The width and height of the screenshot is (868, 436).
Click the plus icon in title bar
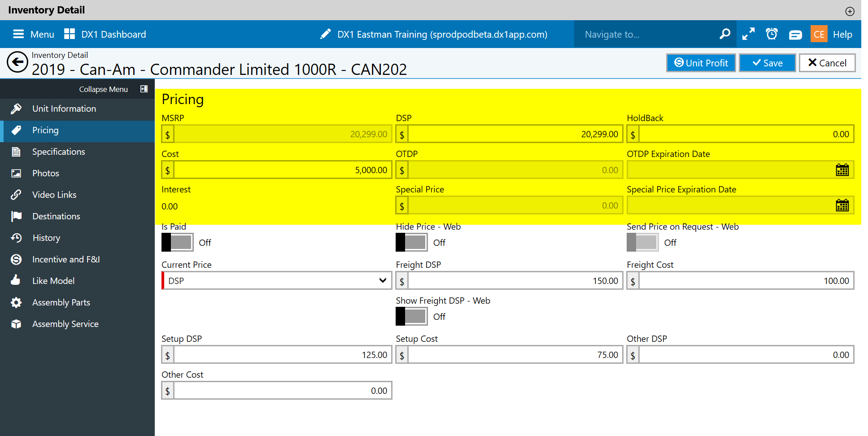(850, 11)
